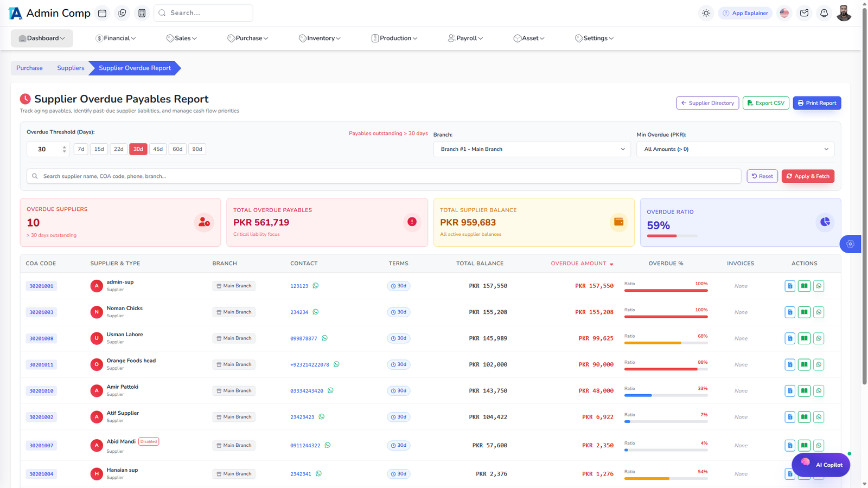This screenshot has height=488, width=868.
Task: Click Usman Lahore 68% ratio bar
Action: coord(666,343)
